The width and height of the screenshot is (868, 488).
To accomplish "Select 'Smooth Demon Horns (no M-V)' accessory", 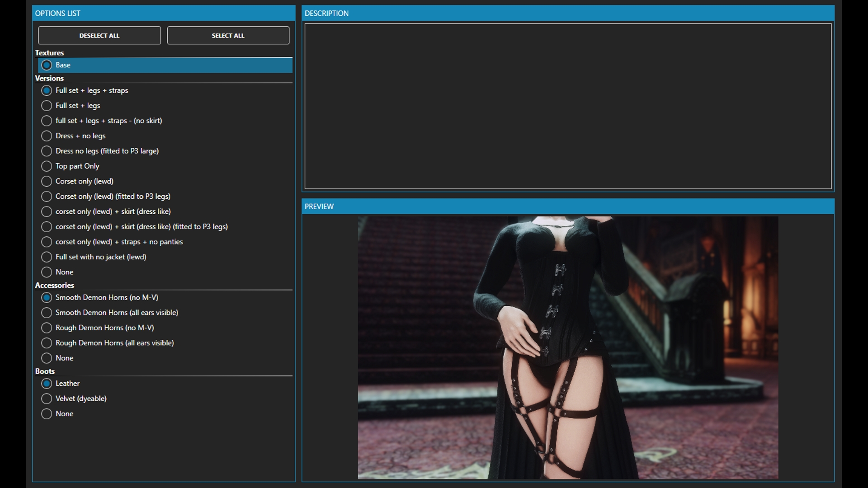I will click(x=100, y=298).
